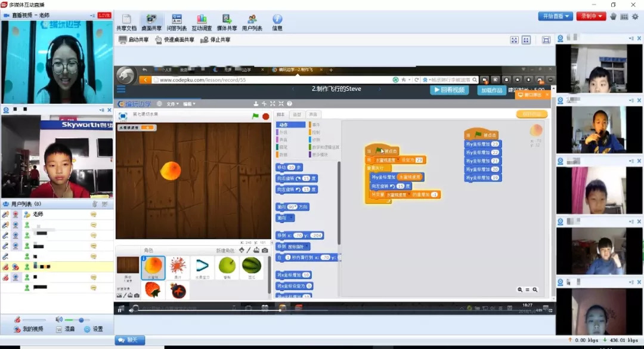Click the raise-hand icon in top bar
This screenshot has height=349, width=644.
[613, 16]
